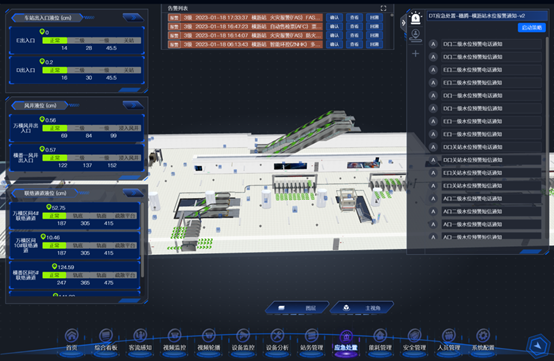The width and height of the screenshot is (554, 361).
Task: Click the plus icon in right sidebar
Action: [x=416, y=54]
